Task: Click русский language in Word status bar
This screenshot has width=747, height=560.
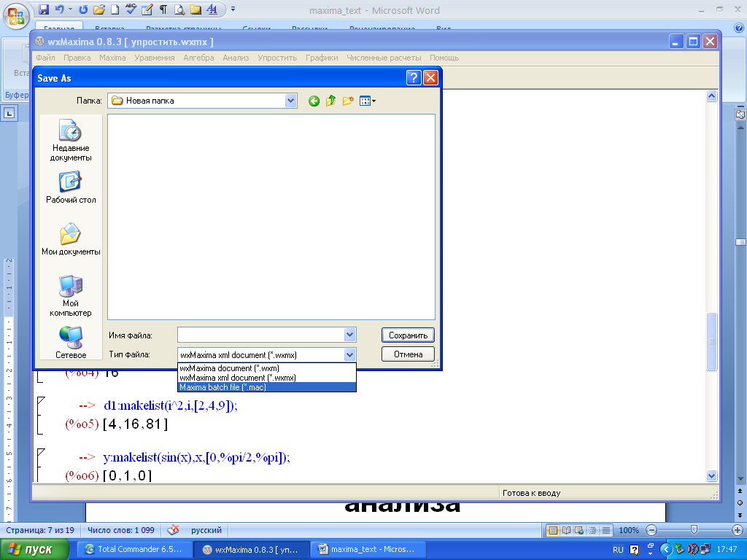Action: 206,530
